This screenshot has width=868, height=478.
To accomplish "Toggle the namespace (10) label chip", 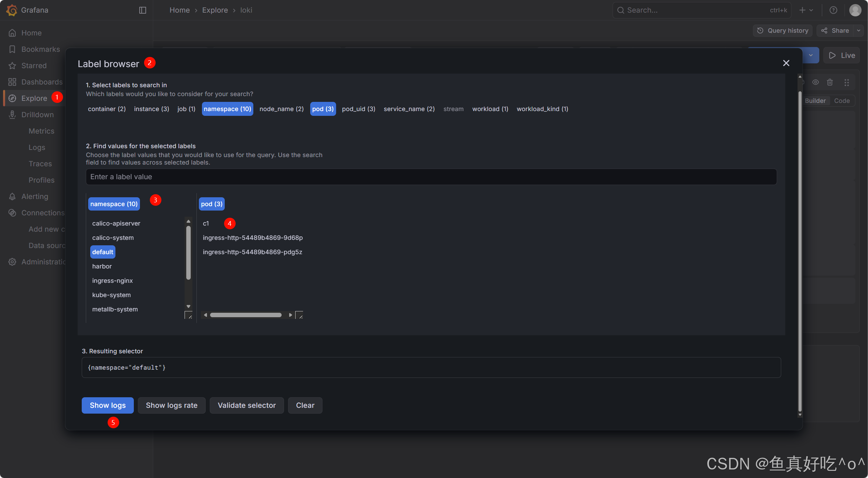I will (227, 109).
